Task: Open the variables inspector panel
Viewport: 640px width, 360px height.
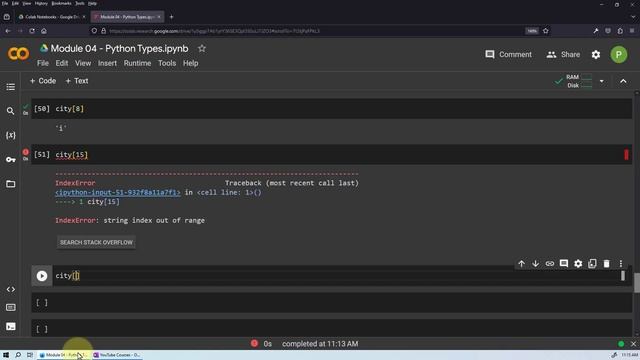Action: [x=11, y=135]
